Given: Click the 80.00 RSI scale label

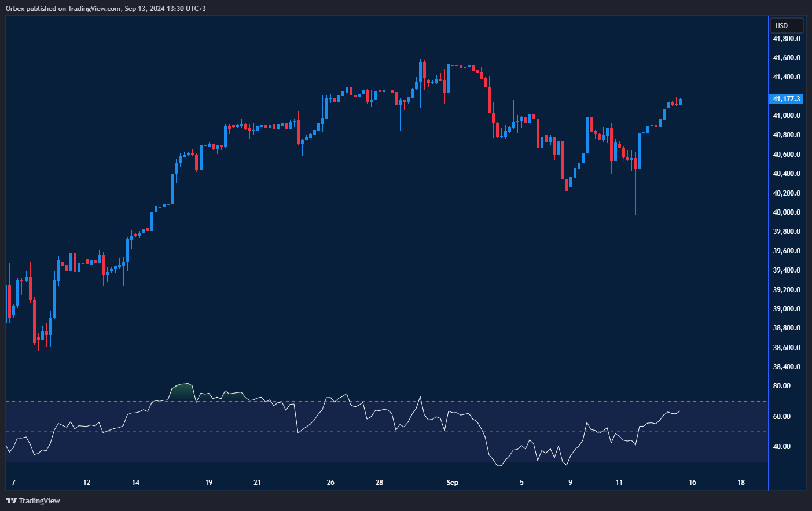Looking at the screenshot, I should [x=782, y=386].
